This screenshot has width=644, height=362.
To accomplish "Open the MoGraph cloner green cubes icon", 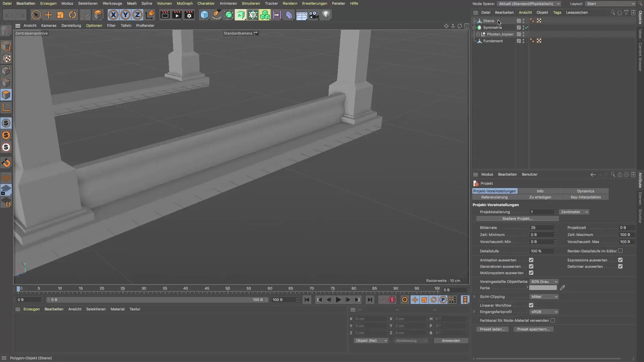I will coord(265,15).
